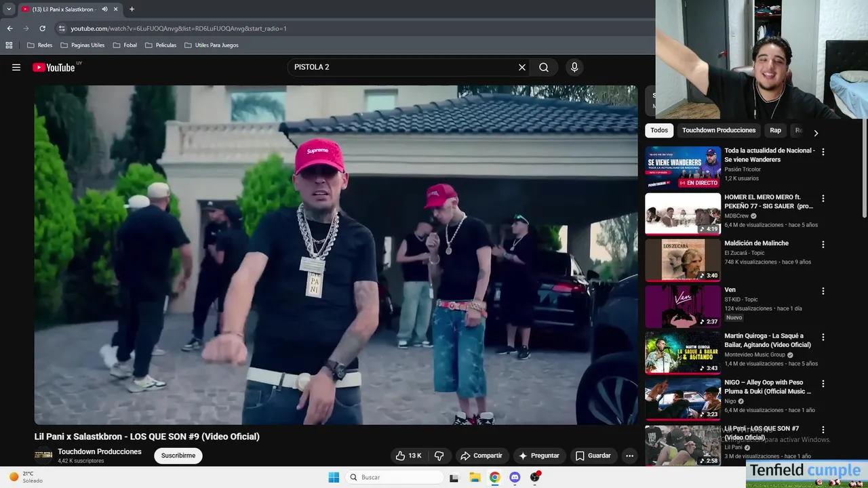Open the Peliculas bookmarks folder
The width and height of the screenshot is (868, 488).
pyautogui.click(x=161, y=45)
